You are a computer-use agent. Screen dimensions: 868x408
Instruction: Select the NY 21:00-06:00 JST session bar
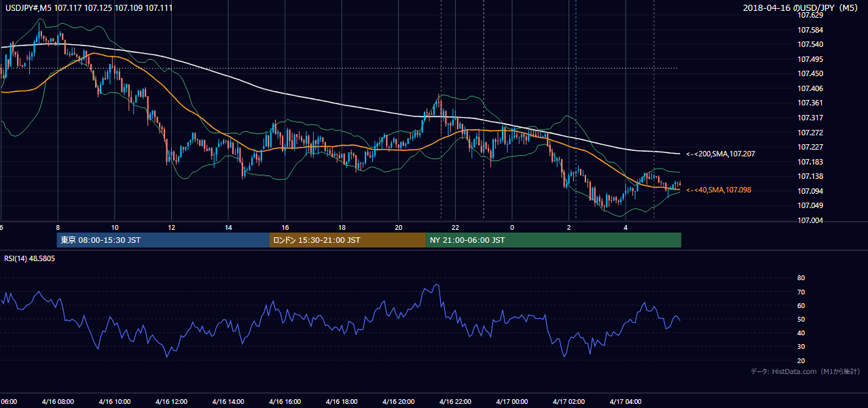coord(554,240)
